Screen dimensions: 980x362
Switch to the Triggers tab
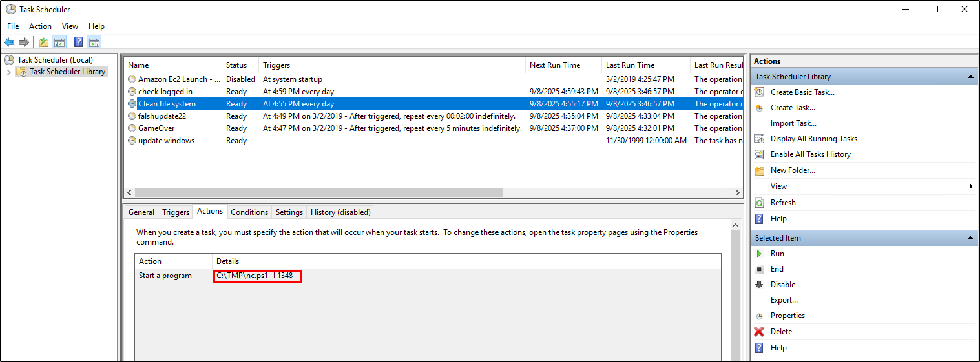click(176, 212)
